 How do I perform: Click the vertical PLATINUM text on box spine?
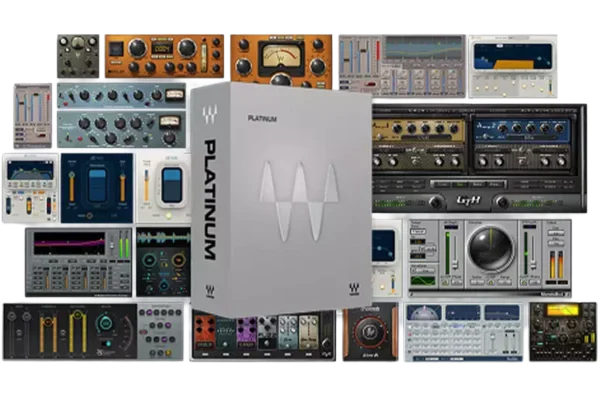pos(210,200)
